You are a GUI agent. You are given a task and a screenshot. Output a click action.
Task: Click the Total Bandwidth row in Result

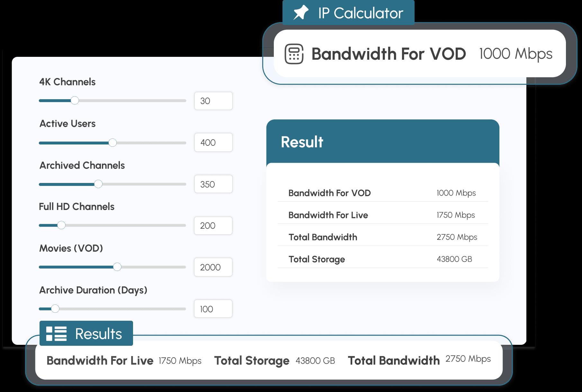coord(382,237)
